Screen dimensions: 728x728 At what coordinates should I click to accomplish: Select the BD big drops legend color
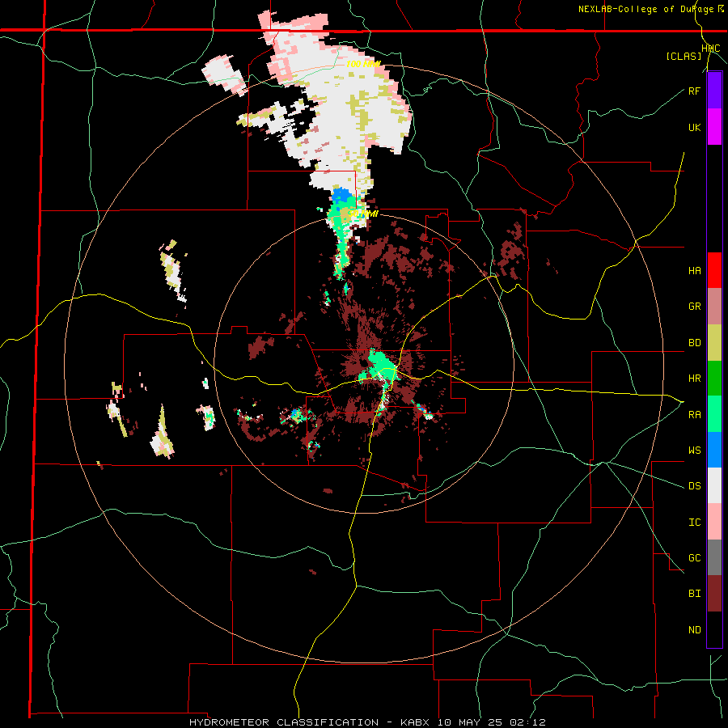[714, 343]
